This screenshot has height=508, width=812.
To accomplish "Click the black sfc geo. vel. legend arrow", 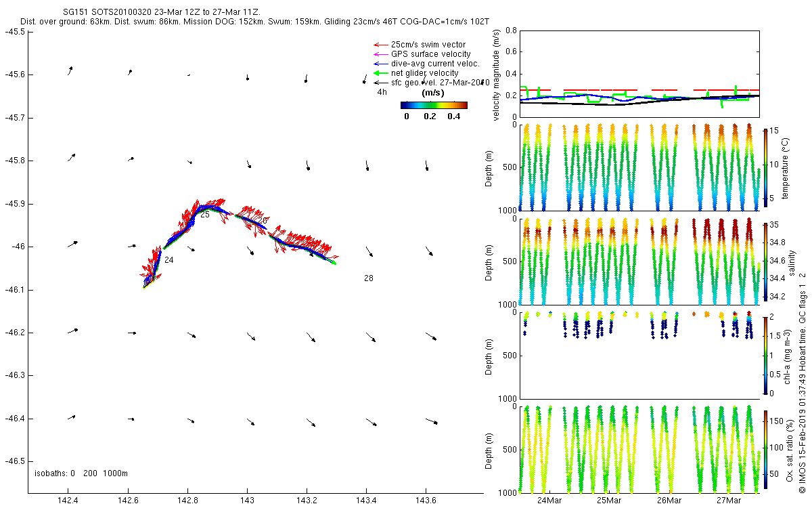I will (x=381, y=83).
